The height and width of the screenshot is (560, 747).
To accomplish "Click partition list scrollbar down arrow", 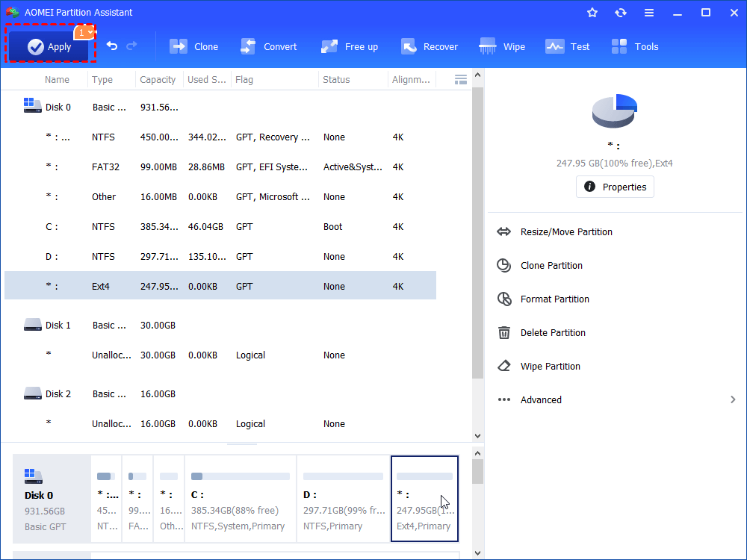I will pyautogui.click(x=478, y=436).
